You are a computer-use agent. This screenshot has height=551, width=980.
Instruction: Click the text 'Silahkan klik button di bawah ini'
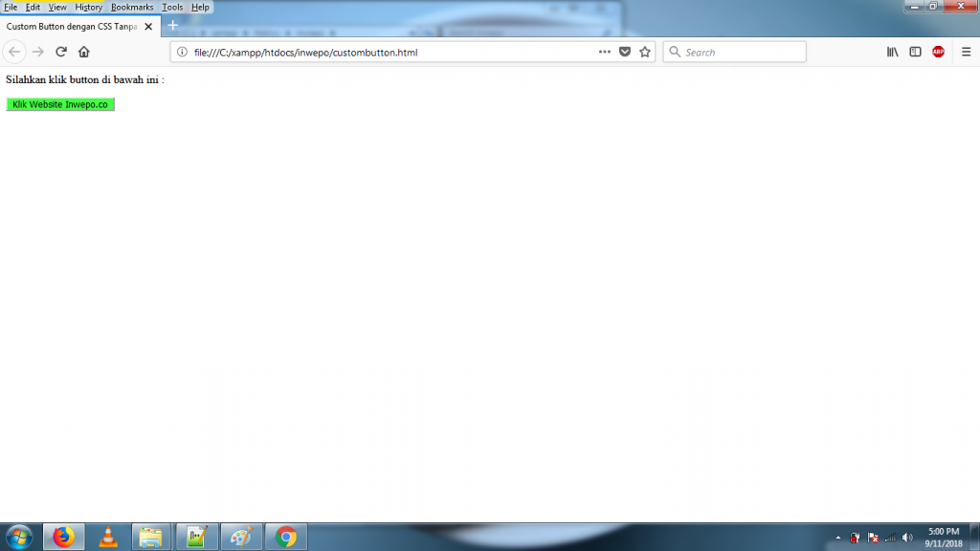click(82, 80)
